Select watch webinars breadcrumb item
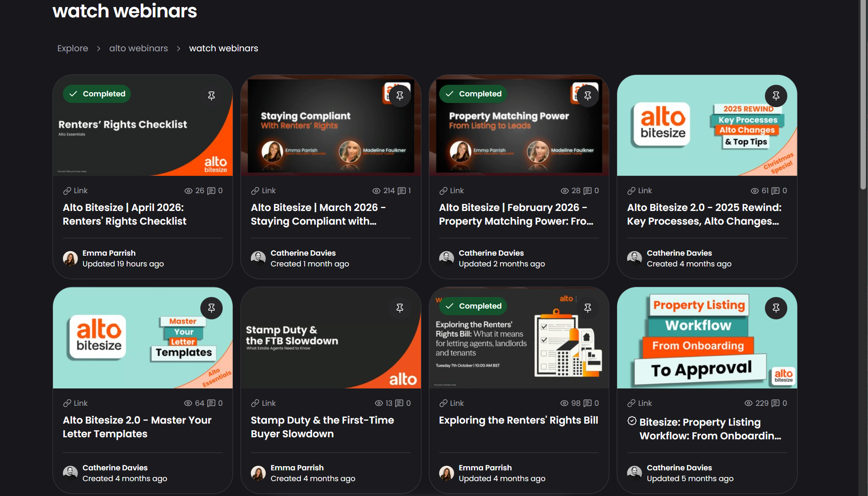 pyautogui.click(x=224, y=48)
